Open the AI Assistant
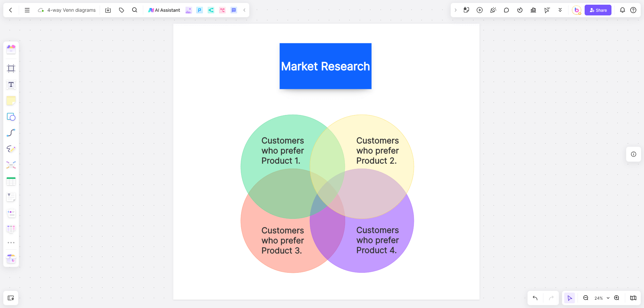 [164, 10]
